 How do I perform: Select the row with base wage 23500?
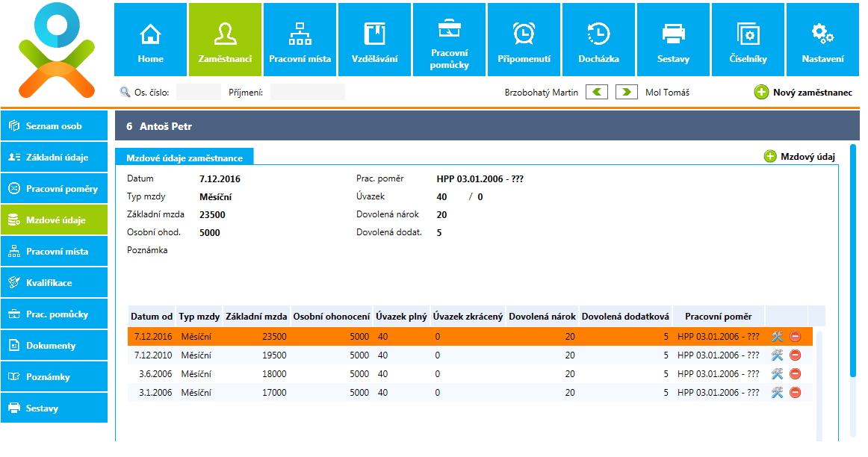point(470,336)
